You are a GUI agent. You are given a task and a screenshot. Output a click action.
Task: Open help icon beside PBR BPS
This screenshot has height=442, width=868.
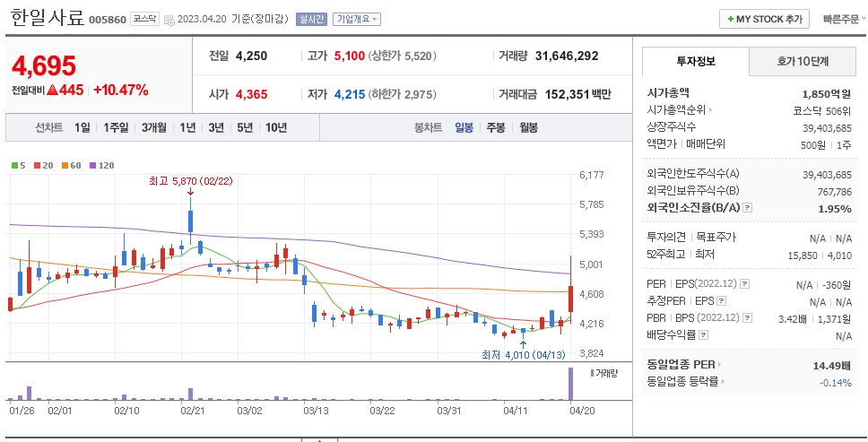pos(747,318)
